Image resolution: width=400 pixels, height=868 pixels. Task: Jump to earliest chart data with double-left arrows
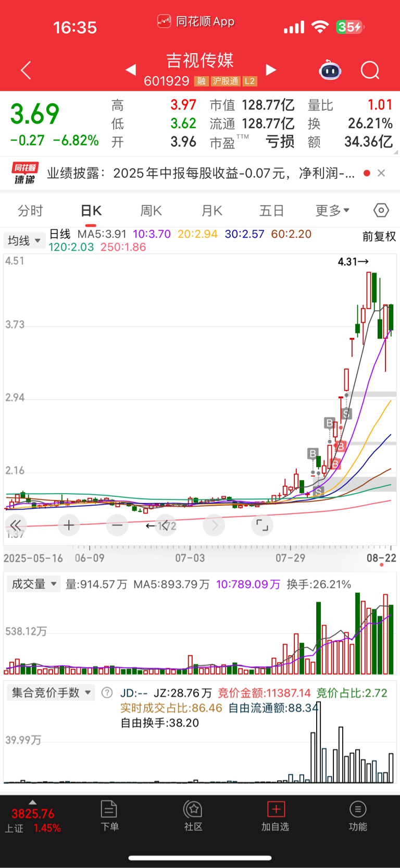pyautogui.click(x=16, y=525)
